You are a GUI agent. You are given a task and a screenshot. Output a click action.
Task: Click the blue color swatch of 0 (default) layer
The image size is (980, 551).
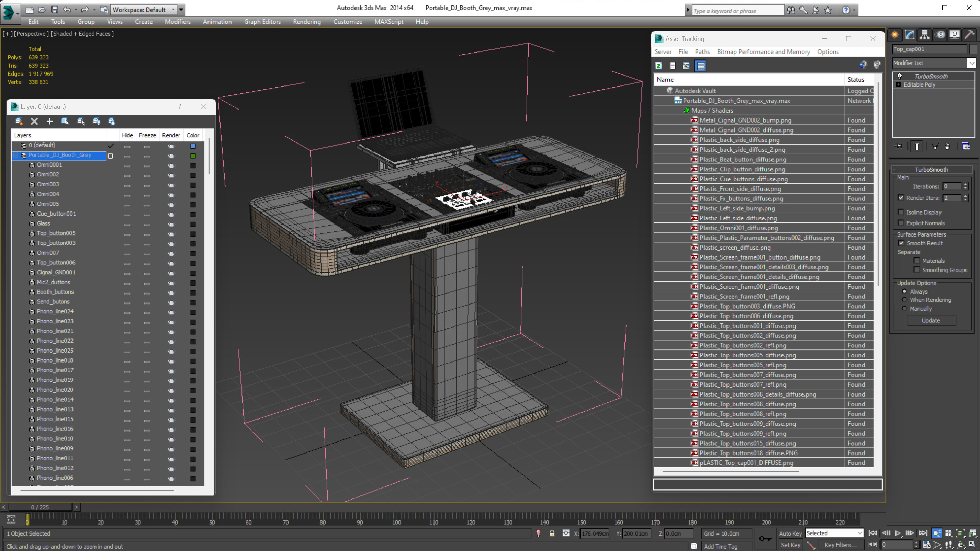pyautogui.click(x=193, y=146)
